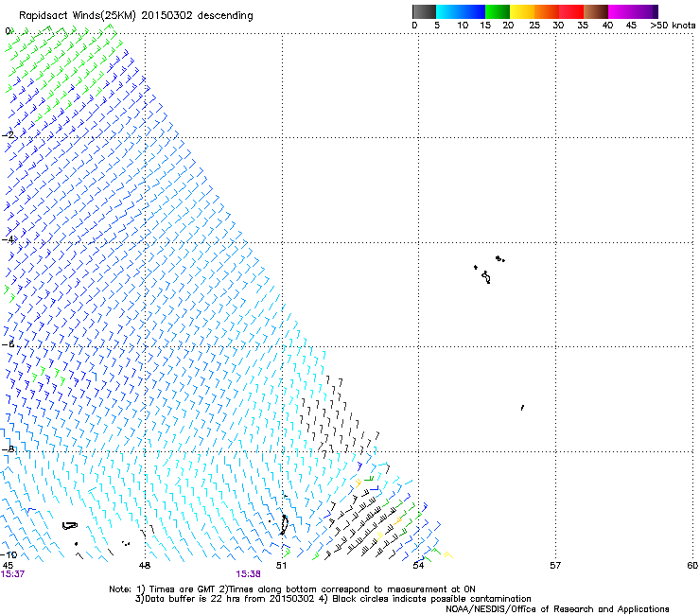Click the isolated island mark near 56E, 7S

click(522, 408)
